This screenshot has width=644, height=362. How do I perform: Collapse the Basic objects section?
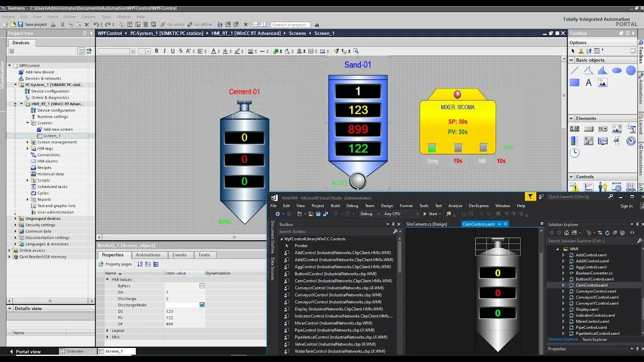click(x=572, y=60)
